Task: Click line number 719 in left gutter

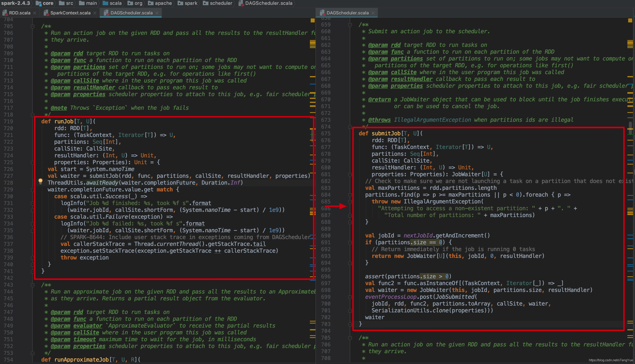Action: coord(8,122)
